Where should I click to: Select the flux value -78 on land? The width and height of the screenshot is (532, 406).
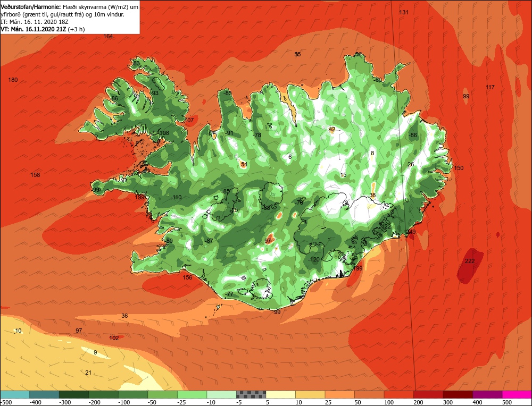tap(257, 135)
